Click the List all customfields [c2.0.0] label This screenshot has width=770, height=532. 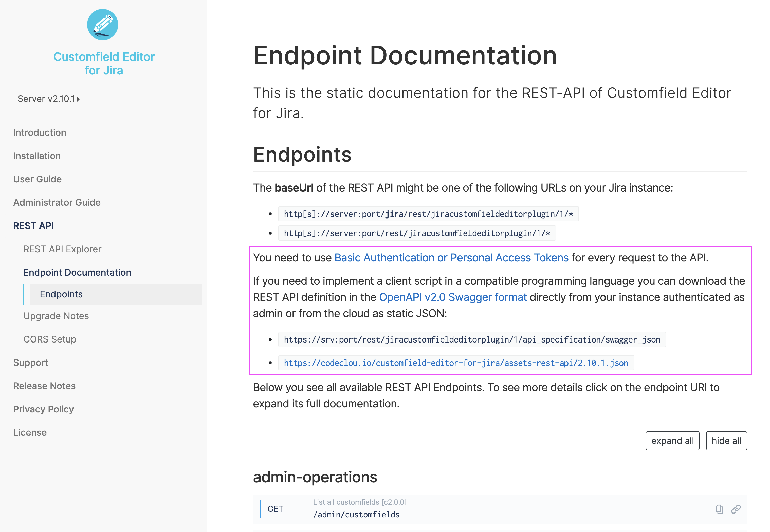359,502
